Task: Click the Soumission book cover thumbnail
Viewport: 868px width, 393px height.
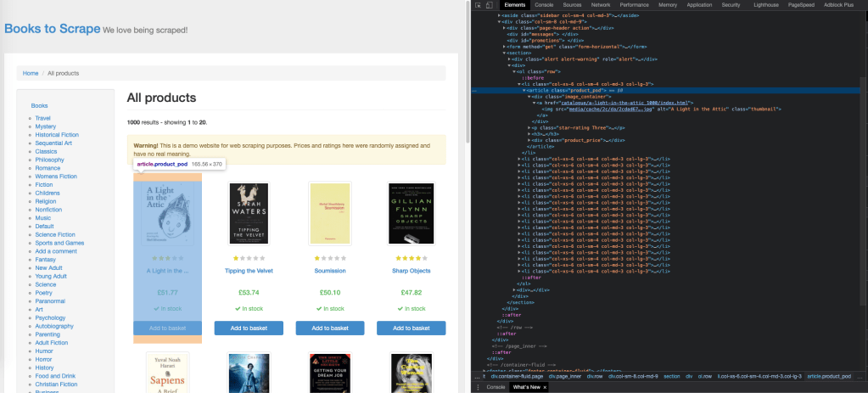Action: (328, 214)
